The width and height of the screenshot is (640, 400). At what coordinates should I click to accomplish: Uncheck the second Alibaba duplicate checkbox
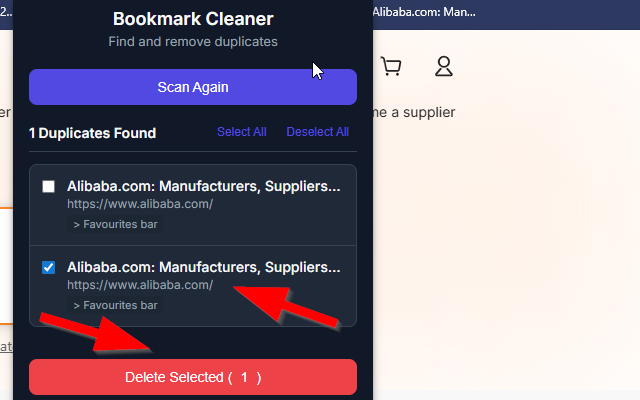48,267
